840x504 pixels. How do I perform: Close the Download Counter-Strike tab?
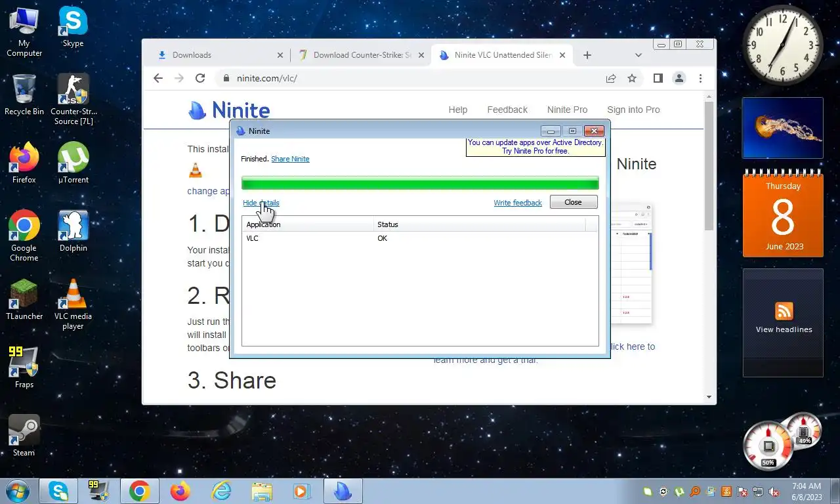(421, 55)
